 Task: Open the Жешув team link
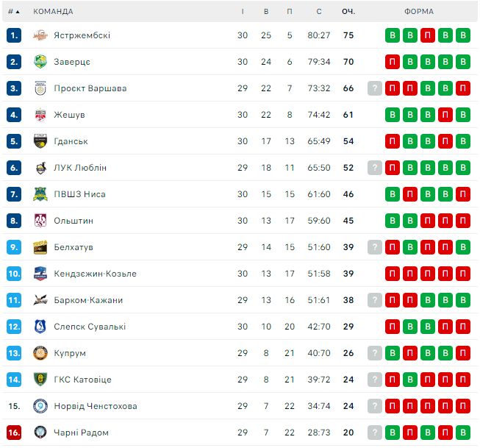tap(69, 115)
